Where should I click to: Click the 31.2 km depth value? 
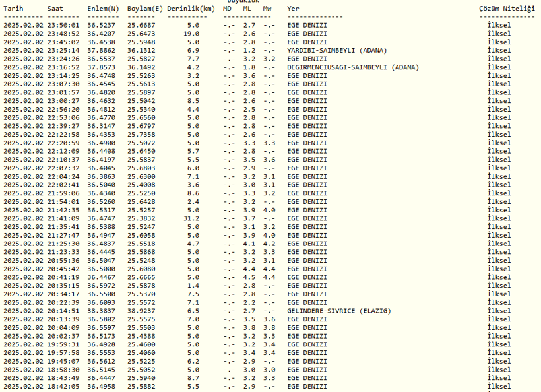click(191, 218)
